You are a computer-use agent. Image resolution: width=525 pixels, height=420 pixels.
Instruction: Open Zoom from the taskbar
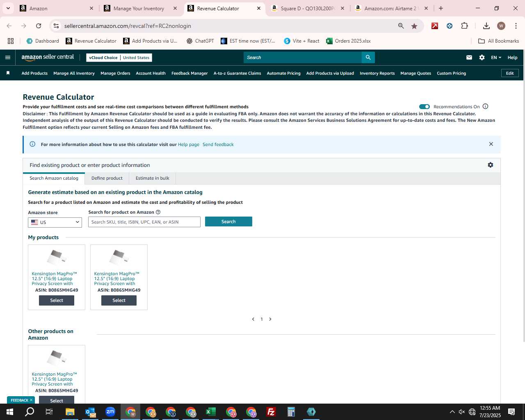point(110,412)
